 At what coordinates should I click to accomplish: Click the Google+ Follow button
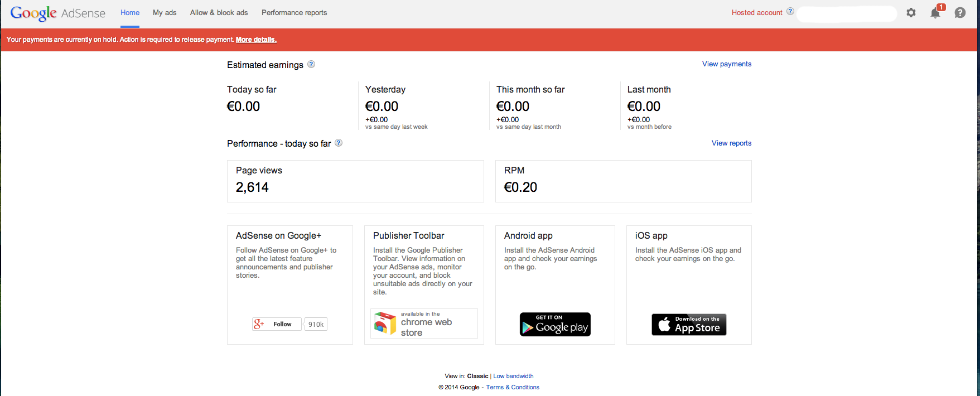point(277,324)
